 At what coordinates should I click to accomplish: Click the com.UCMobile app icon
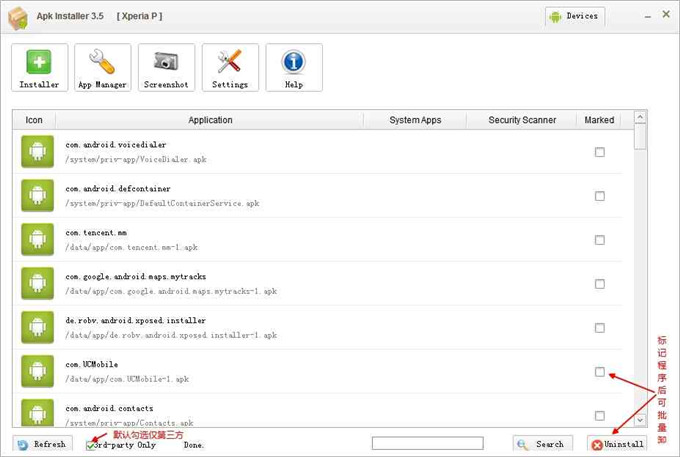coord(37,372)
